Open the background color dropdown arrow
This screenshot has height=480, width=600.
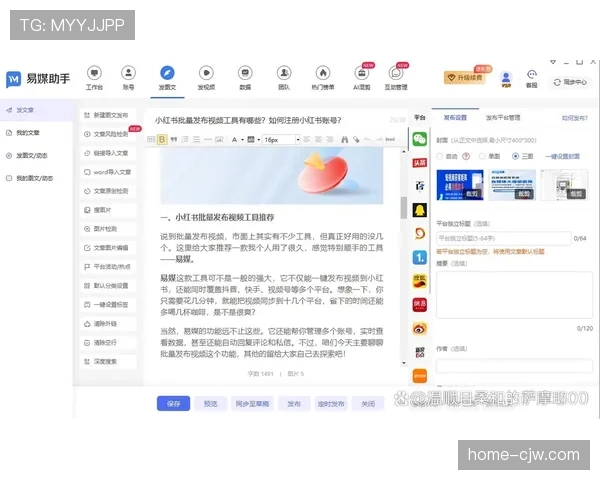click(x=259, y=140)
